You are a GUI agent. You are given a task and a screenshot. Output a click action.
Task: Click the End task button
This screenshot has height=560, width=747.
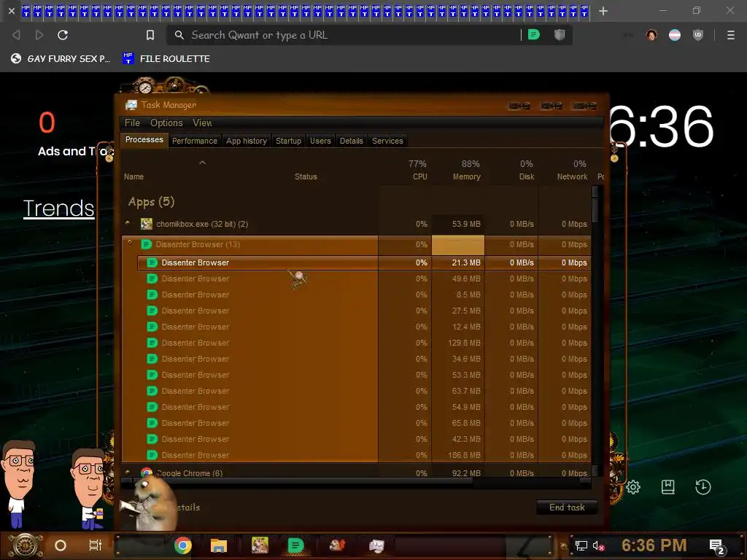(567, 507)
